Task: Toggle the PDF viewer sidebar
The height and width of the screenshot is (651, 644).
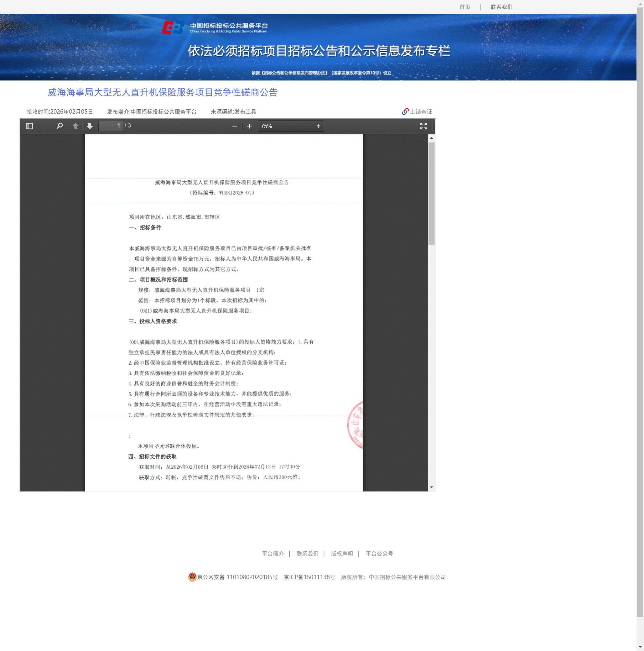Action: pos(30,126)
